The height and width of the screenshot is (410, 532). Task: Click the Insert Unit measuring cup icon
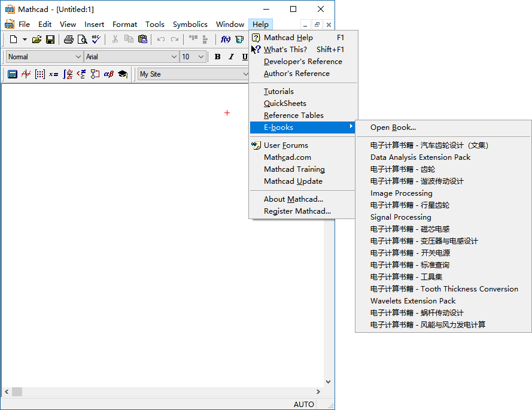pyautogui.click(x=239, y=40)
